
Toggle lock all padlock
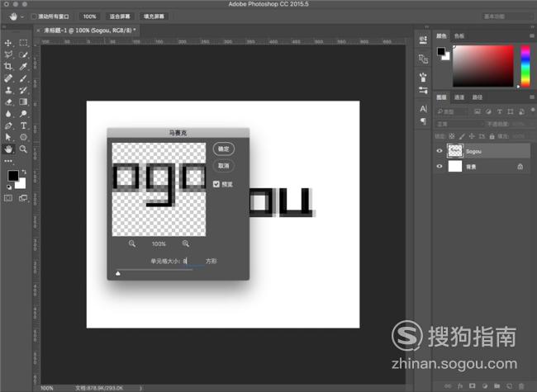click(x=492, y=136)
